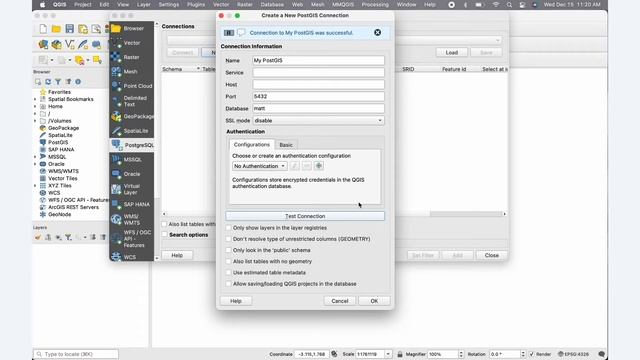The image size is (640, 360).
Task: Switch to the Basic authentication tab
Action: coord(286,145)
